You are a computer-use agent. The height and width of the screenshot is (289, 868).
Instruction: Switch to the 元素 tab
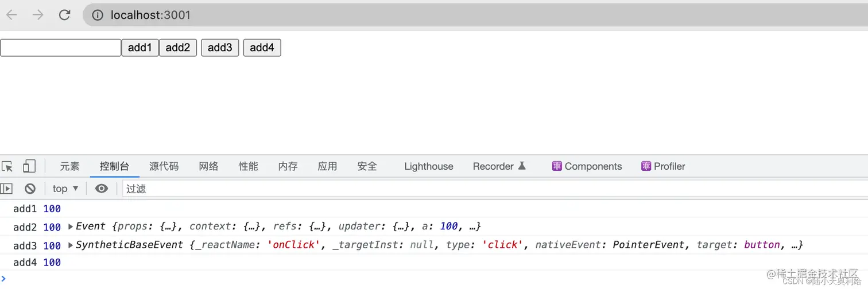pyautogui.click(x=70, y=166)
